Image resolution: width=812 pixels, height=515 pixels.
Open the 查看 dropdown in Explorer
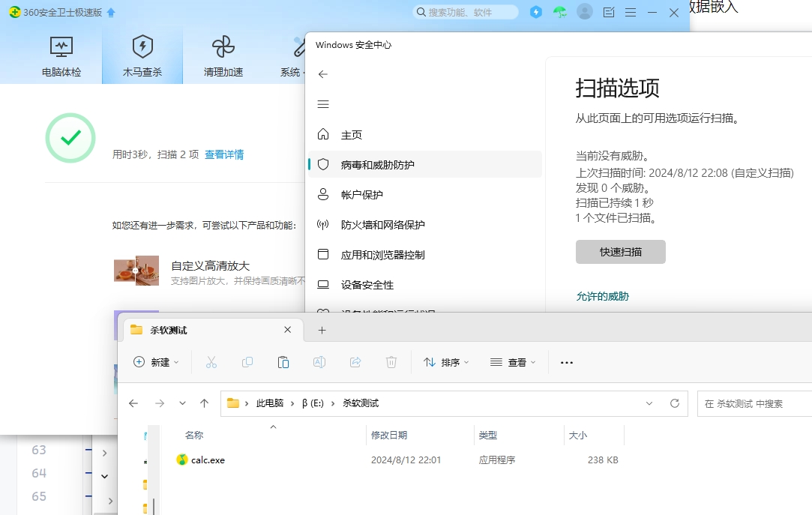point(513,362)
